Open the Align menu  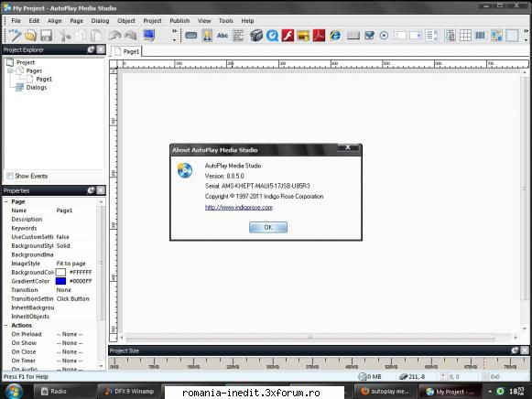click(54, 21)
